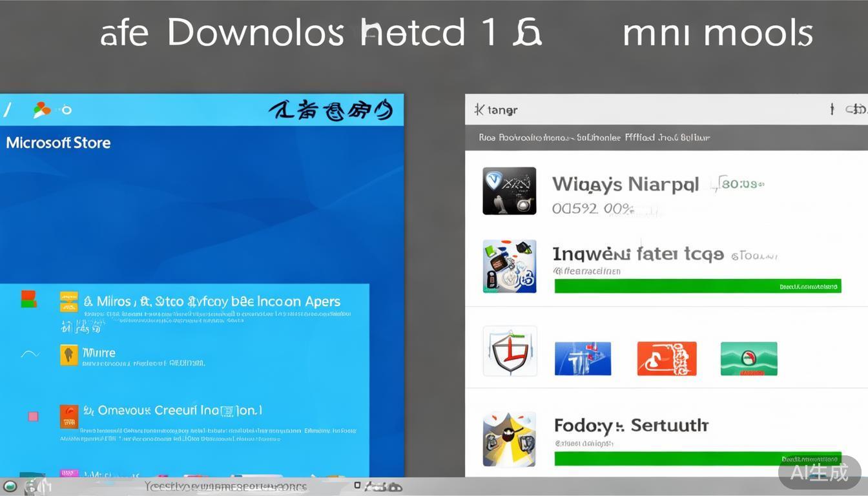This screenshot has width=868, height=496.
Task: Open the Fodoy Sertuutlr app icon
Action: [x=509, y=439]
